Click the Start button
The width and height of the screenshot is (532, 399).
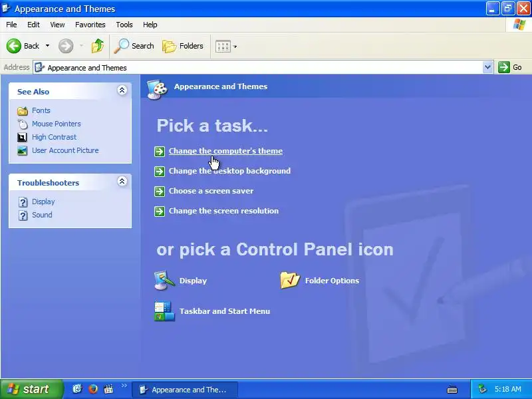31,389
